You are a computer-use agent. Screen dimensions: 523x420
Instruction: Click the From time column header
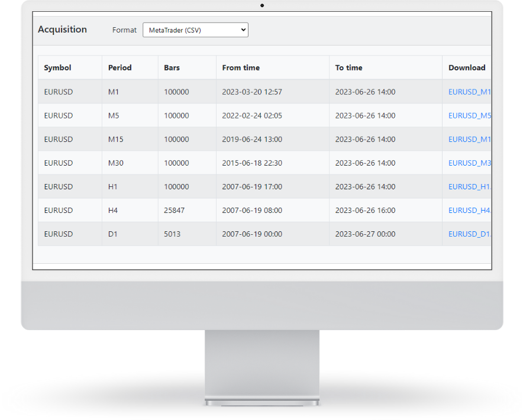[x=241, y=67]
